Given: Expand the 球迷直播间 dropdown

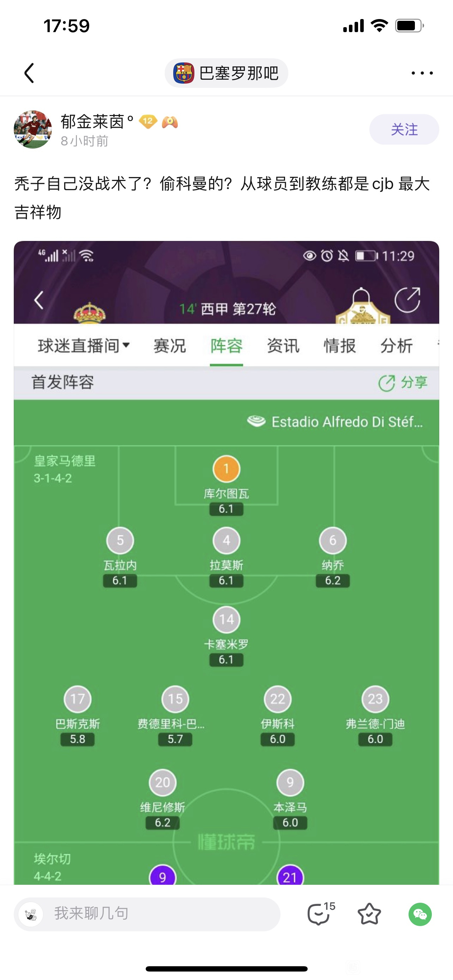Looking at the screenshot, I should coord(84,346).
